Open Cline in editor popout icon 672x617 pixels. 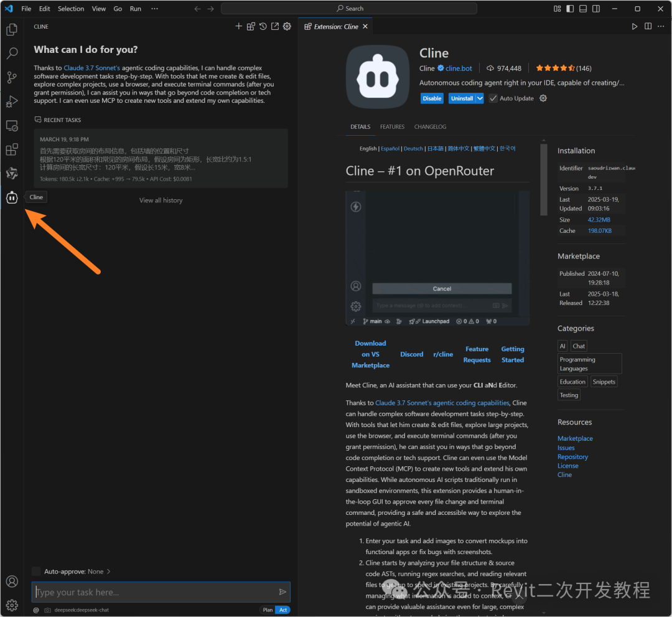pyautogui.click(x=275, y=27)
